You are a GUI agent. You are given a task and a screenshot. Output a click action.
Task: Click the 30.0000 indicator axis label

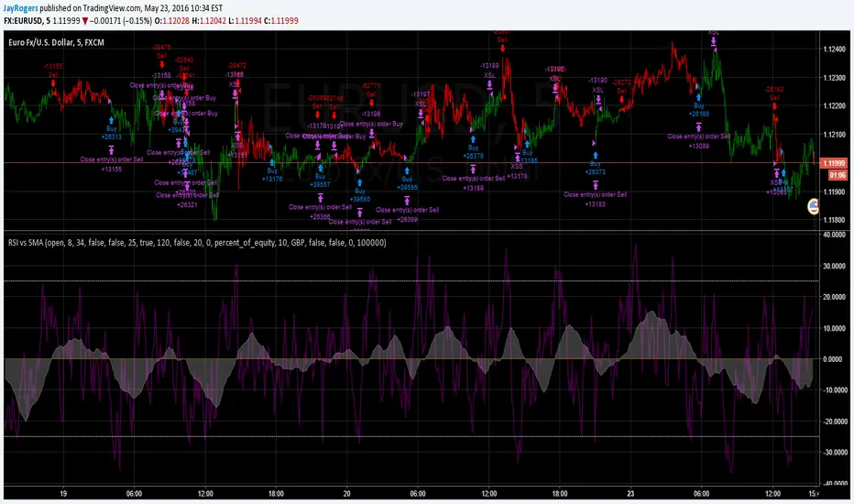835,266
